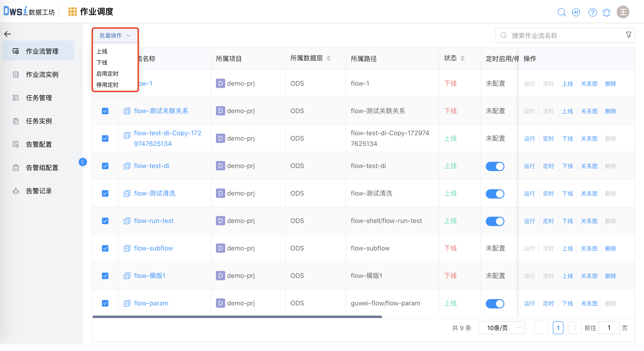The width and height of the screenshot is (644, 351).
Task: Uncheck the flow-param row checkbox
Action: click(105, 303)
